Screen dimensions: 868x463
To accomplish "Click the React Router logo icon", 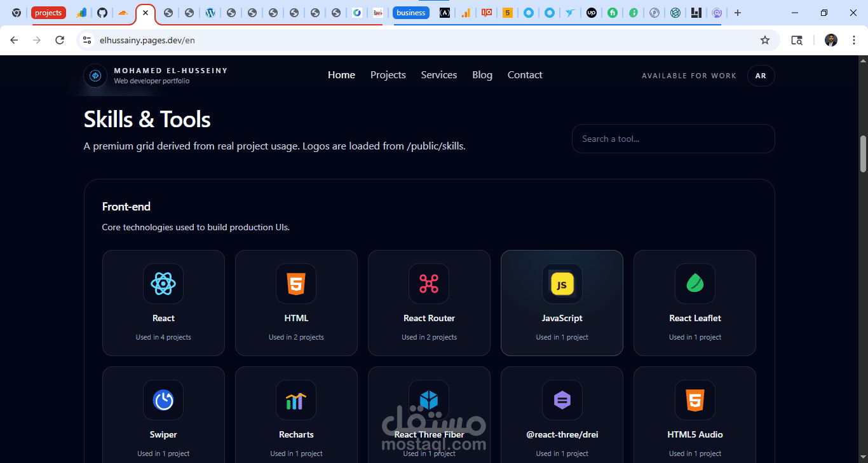I will 429,284.
